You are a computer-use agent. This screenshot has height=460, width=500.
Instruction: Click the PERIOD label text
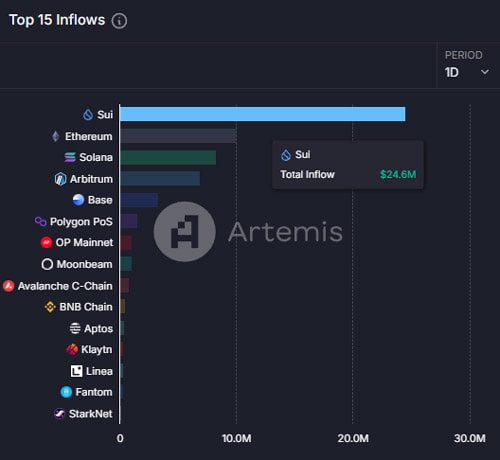464,55
